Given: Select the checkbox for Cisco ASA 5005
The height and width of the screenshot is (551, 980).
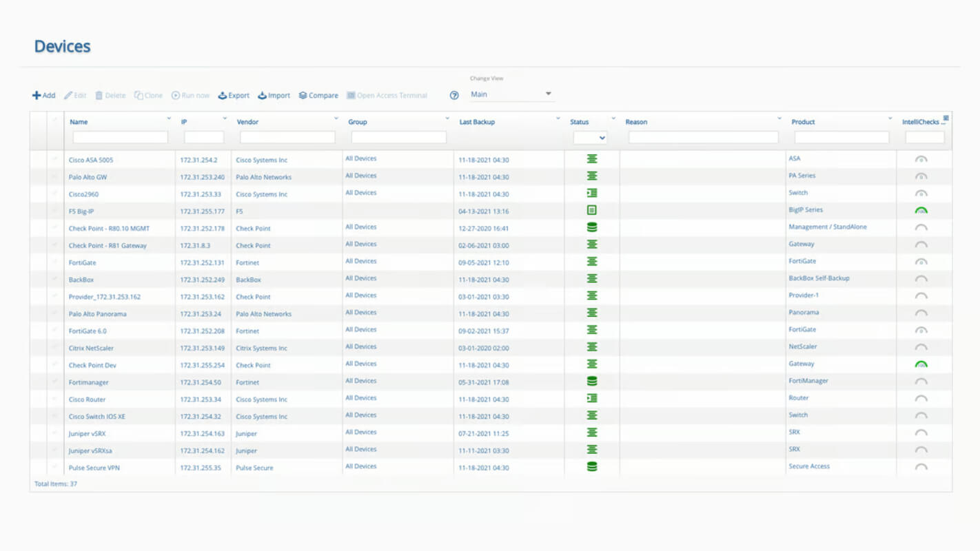Looking at the screenshot, I should [55, 159].
